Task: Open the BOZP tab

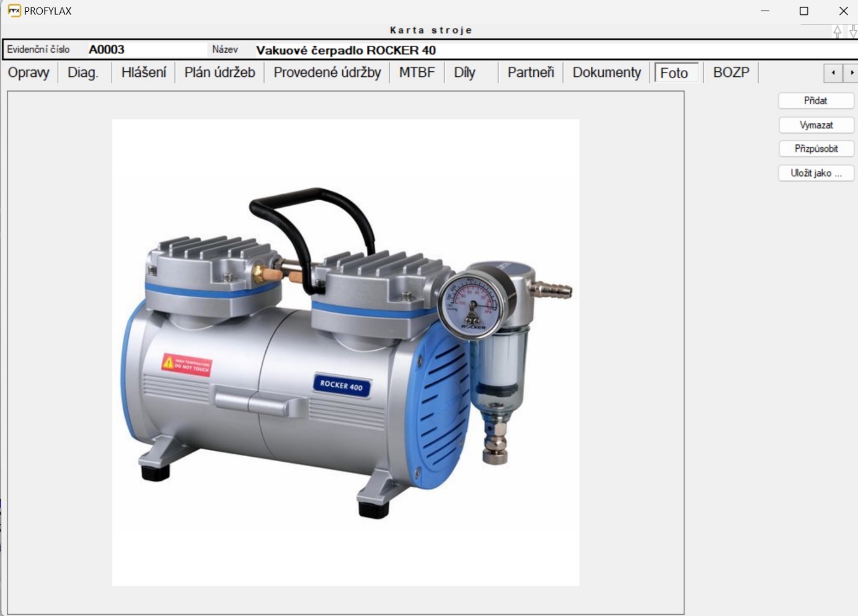Action: [x=731, y=73]
